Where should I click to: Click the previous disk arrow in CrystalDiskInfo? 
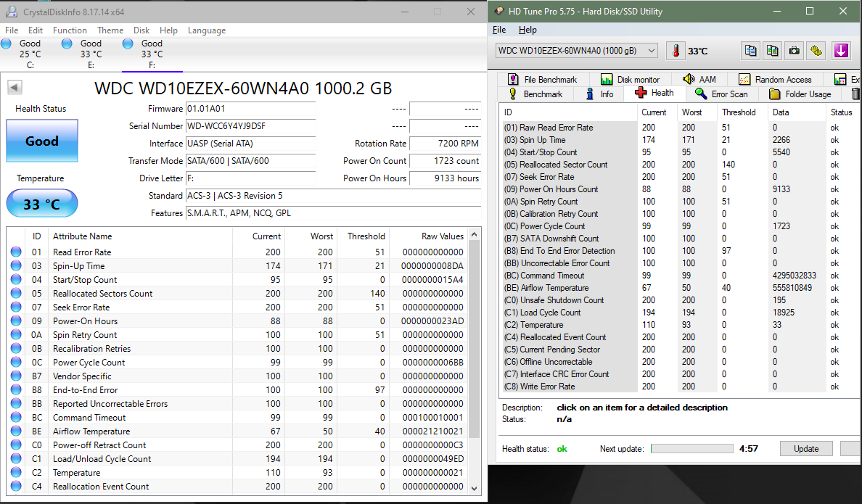pos(15,87)
